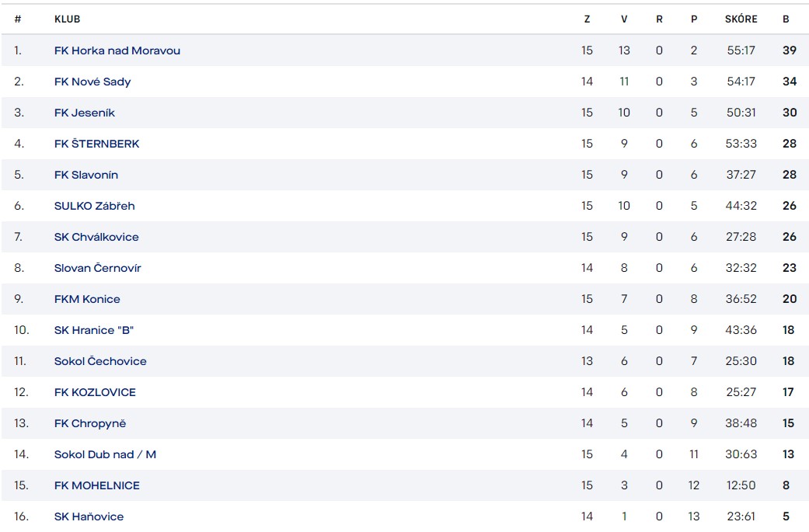Screen dimensions: 809x532
Task: Select SK Haňovice team link
Action: [89, 516]
